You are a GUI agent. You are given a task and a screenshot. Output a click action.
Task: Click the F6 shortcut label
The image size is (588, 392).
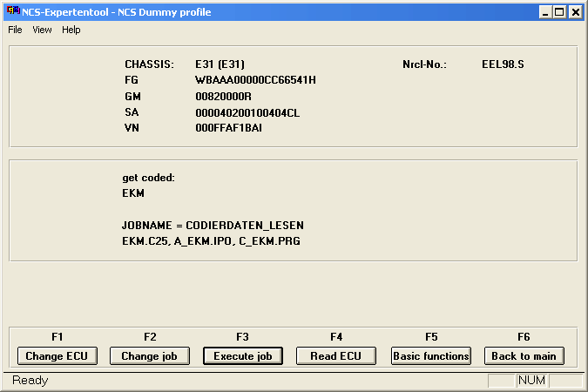(x=524, y=337)
